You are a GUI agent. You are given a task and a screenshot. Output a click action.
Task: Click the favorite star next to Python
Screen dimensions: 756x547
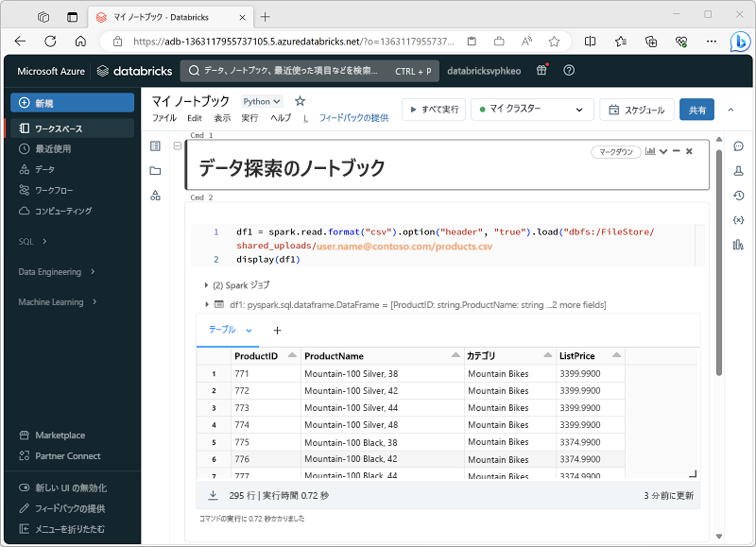point(299,99)
